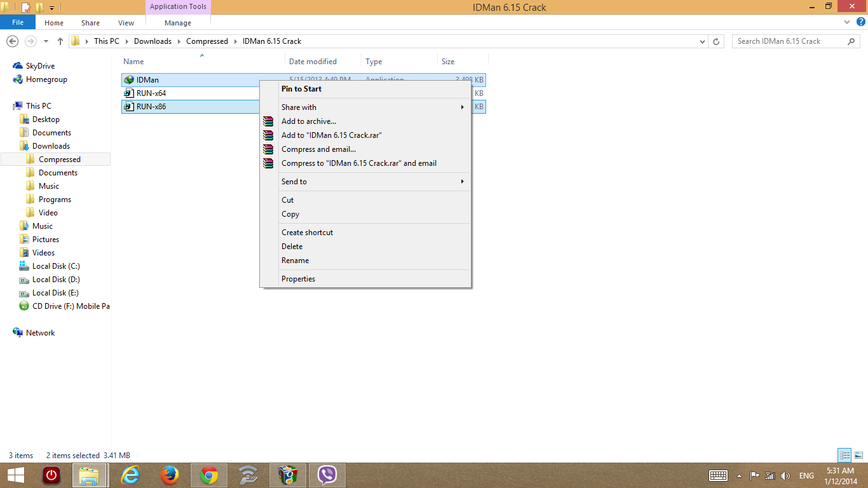Image resolution: width=868 pixels, height=488 pixels.
Task: Expand the ribbon with the chevron arrow
Action: pyautogui.click(x=846, y=22)
